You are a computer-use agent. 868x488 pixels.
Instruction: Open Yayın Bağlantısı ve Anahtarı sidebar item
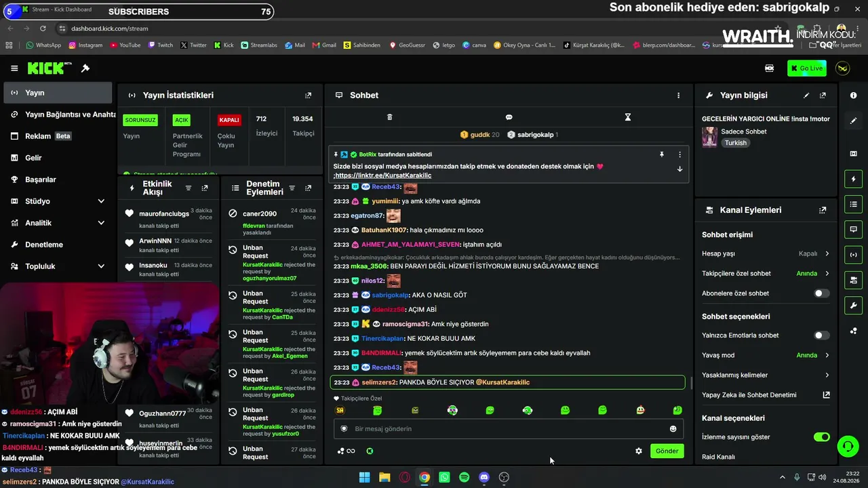[57, 115]
